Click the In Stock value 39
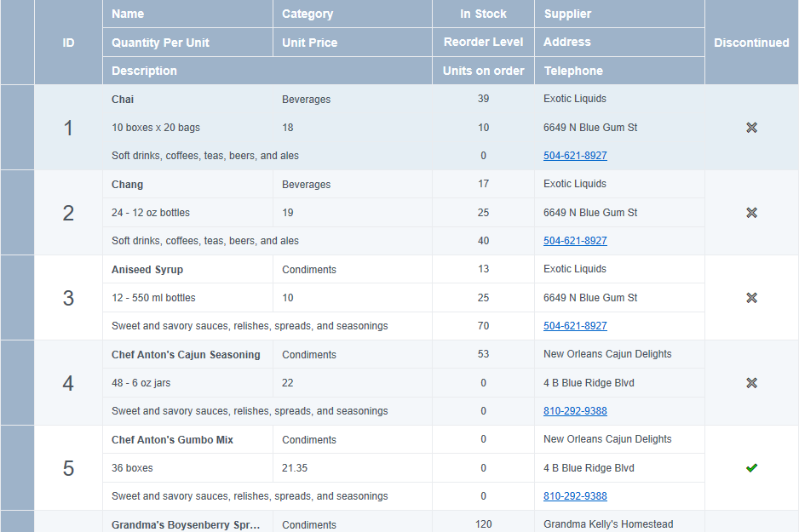Viewport: 799px width, 532px height. [483, 99]
